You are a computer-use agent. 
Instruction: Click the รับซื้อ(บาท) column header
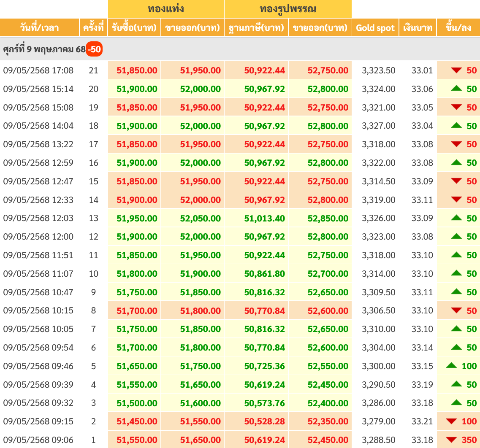coord(134,27)
